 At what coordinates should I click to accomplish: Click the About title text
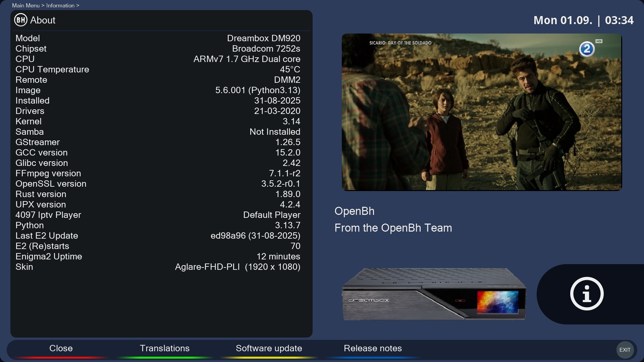pyautogui.click(x=43, y=20)
